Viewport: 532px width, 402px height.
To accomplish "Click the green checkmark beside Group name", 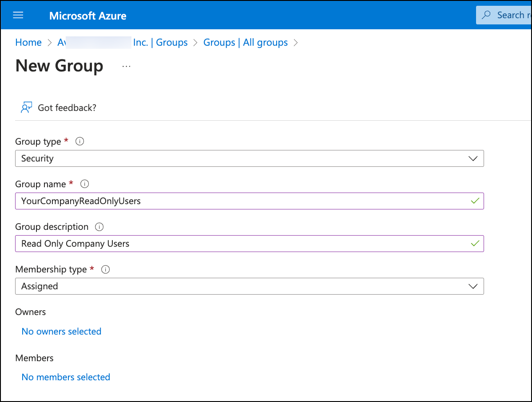I will pyautogui.click(x=475, y=201).
